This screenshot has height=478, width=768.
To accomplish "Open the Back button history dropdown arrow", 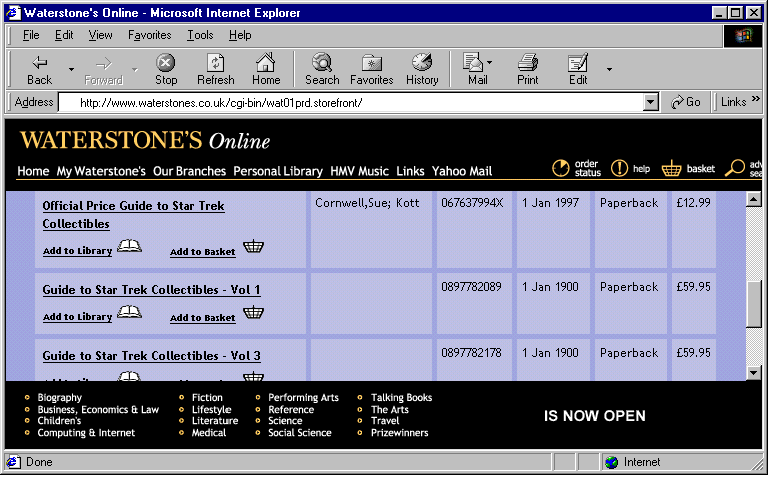I will (x=72, y=70).
